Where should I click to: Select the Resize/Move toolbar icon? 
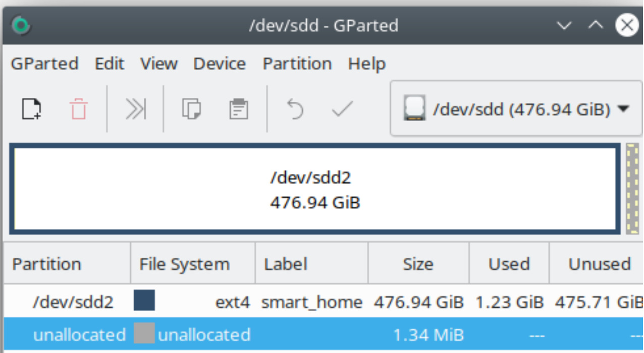click(x=135, y=108)
